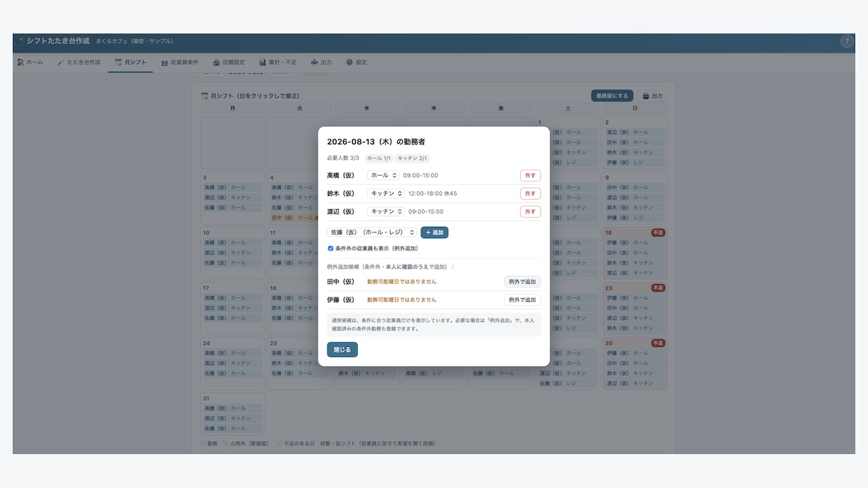This screenshot has width=868, height=488.
Task: Close the dialog with 閉じる button
Action: pos(342,349)
